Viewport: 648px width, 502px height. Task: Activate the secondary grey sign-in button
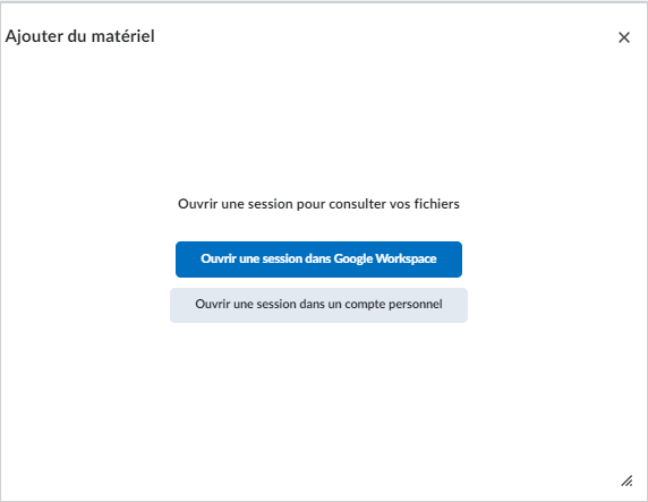(x=319, y=305)
